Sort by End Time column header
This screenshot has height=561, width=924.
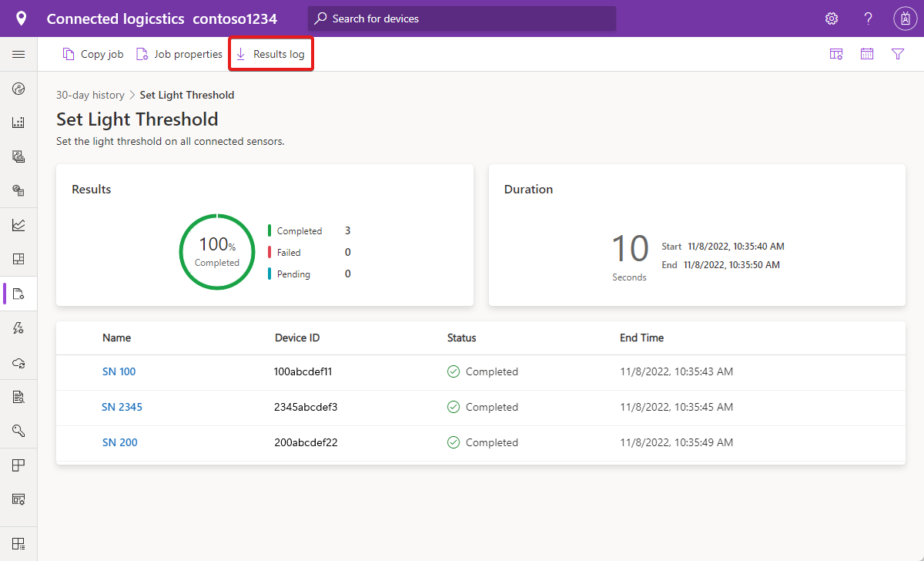[x=641, y=338]
